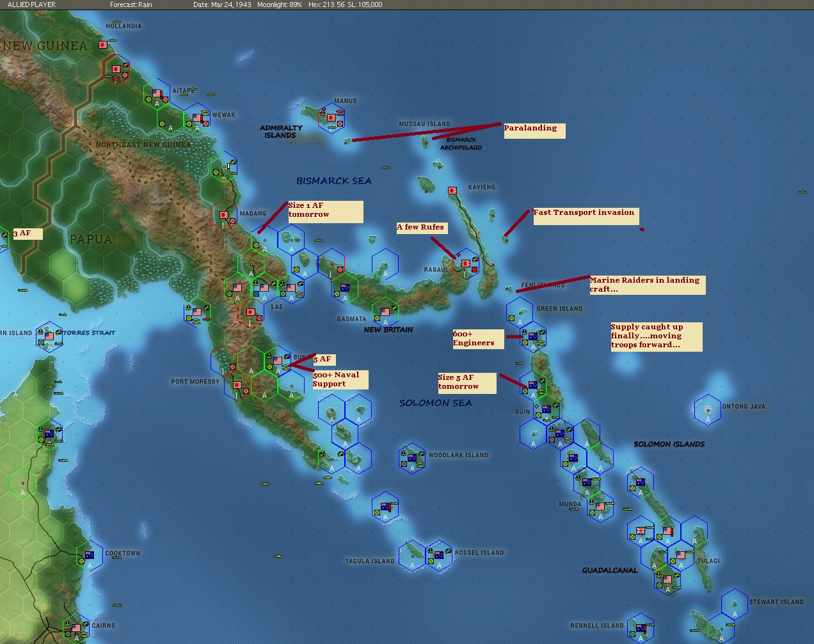
Task: Select Australian flag unit northwest of Gasmata
Action: click(345, 288)
